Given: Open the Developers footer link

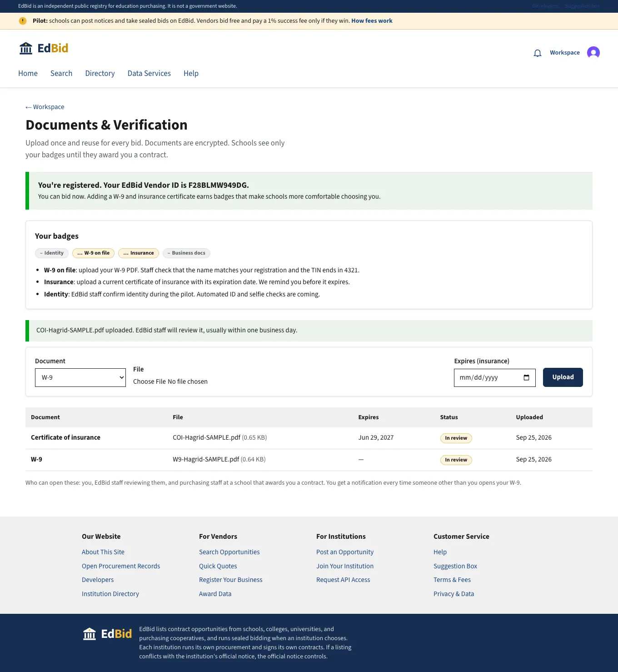Looking at the screenshot, I should 98,580.
